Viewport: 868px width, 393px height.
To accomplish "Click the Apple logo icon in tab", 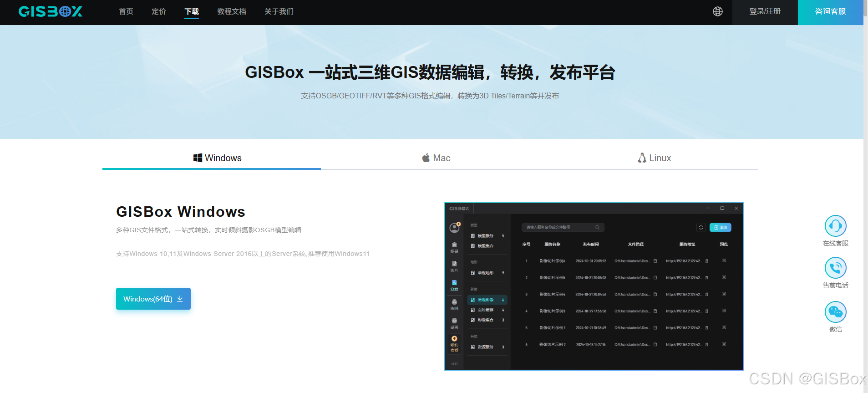I will coord(426,158).
